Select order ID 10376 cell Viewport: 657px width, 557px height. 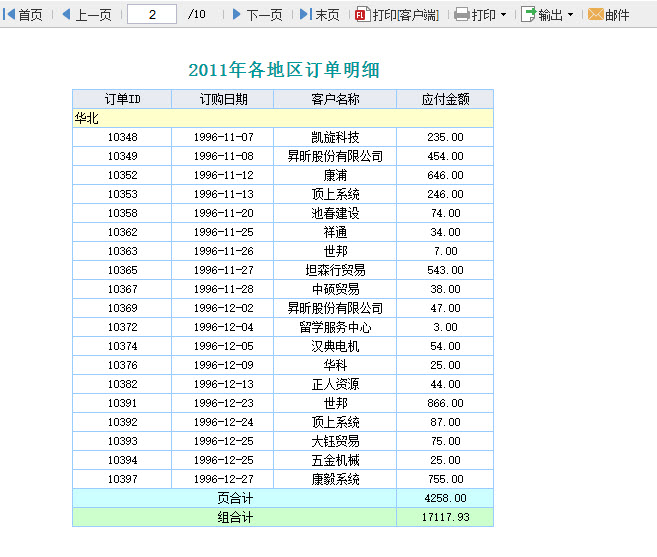tap(122, 365)
